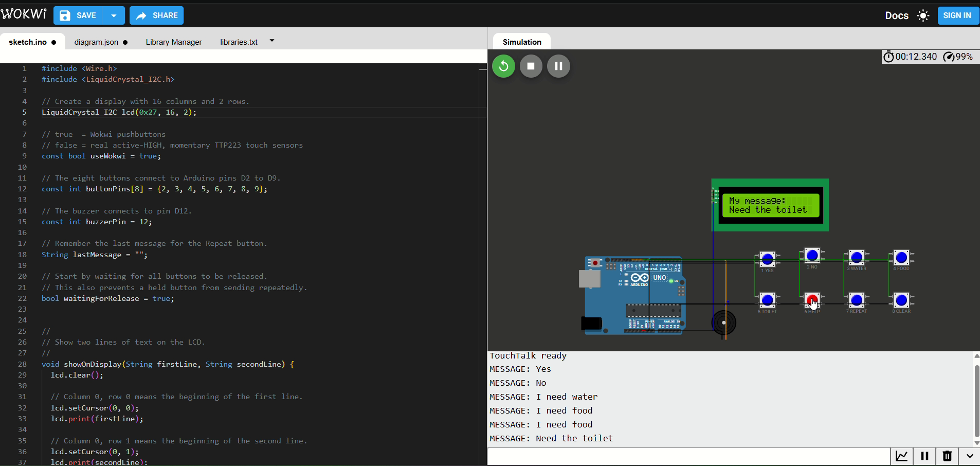
Task: Click the SAVE button
Action: [78, 15]
